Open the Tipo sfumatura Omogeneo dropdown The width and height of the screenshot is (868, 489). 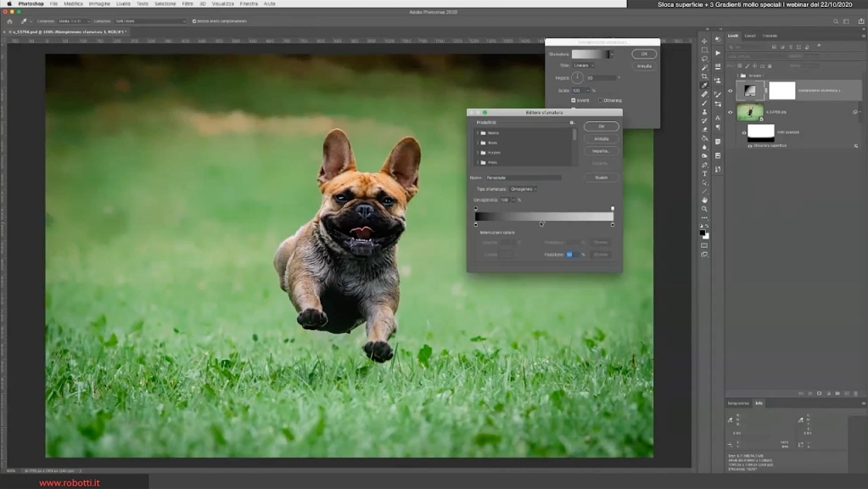coord(523,189)
